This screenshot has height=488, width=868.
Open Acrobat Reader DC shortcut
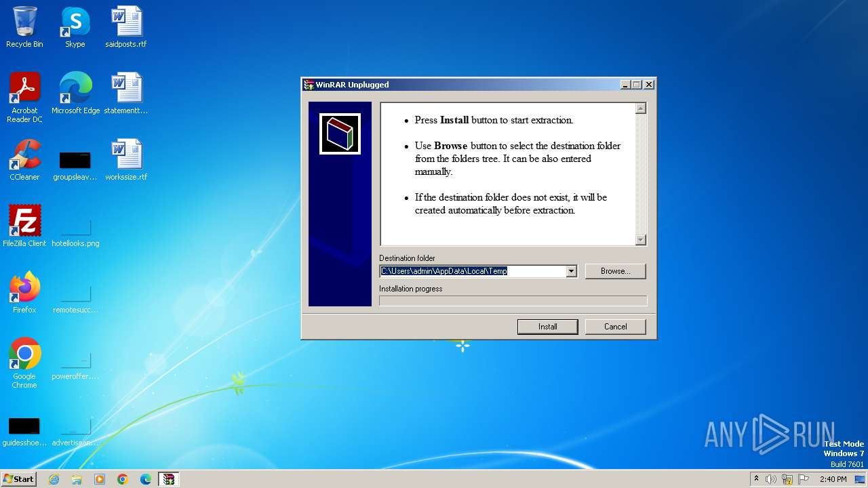[x=24, y=98]
